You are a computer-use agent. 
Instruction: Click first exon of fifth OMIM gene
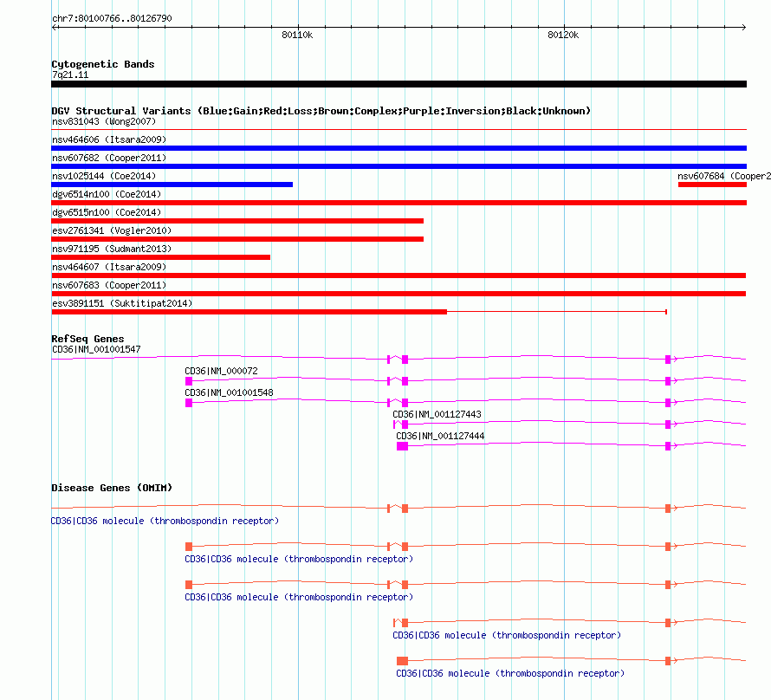[x=402, y=661]
